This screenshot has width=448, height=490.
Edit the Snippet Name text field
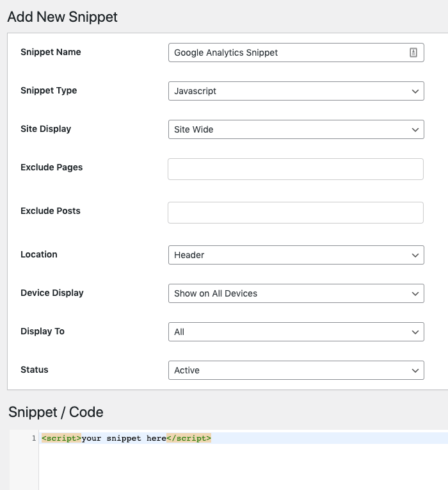click(296, 53)
